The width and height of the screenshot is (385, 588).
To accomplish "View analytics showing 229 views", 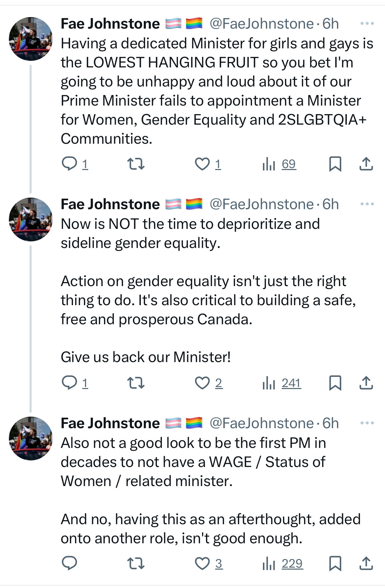I will pos(283,563).
